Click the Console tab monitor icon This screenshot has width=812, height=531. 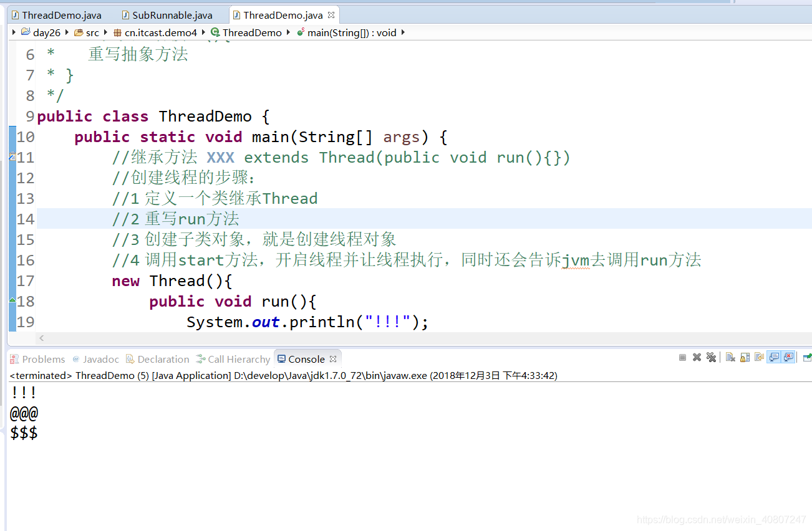pos(282,359)
